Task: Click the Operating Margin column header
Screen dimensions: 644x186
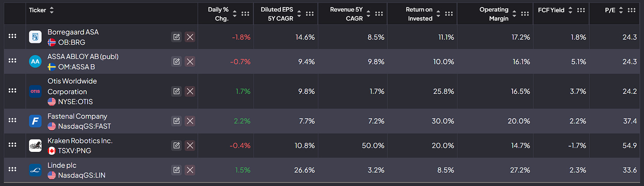Action: point(494,14)
